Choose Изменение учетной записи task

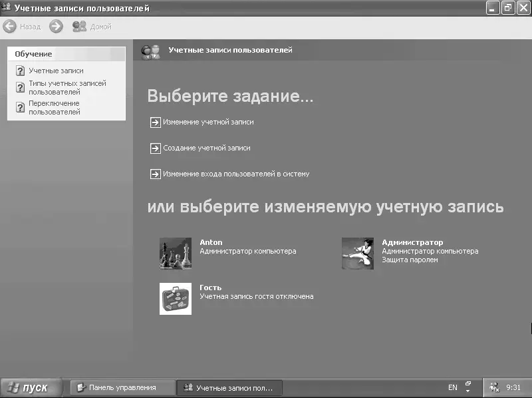(208, 122)
